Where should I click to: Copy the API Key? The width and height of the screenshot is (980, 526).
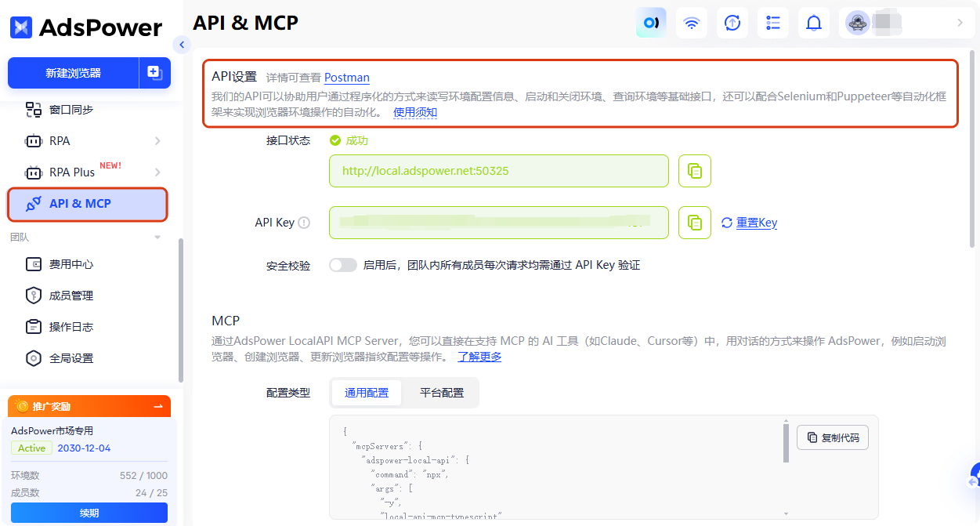(695, 223)
